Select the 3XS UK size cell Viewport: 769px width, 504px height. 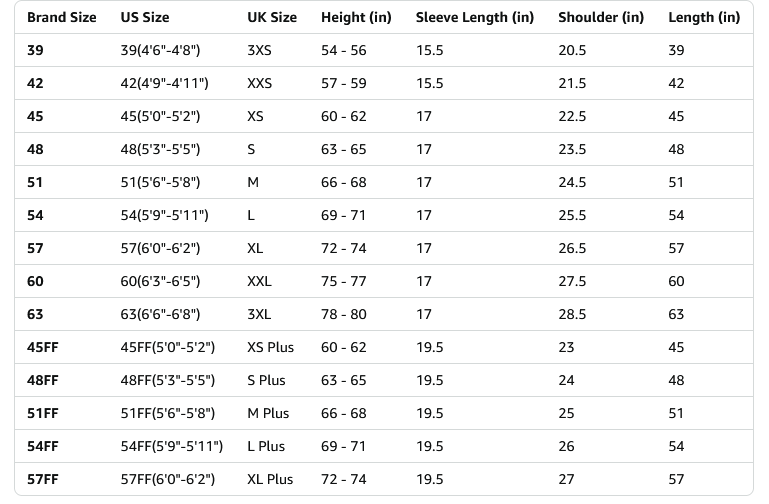259,51
